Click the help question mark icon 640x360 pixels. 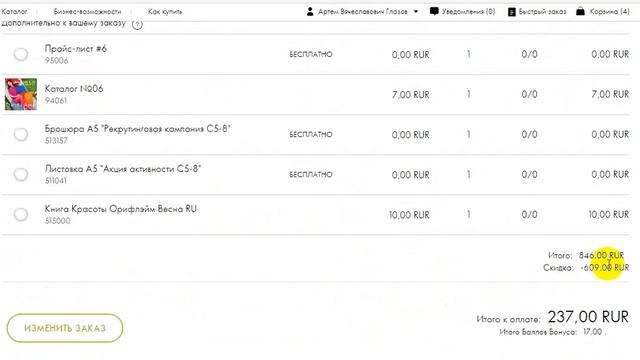click(138, 24)
